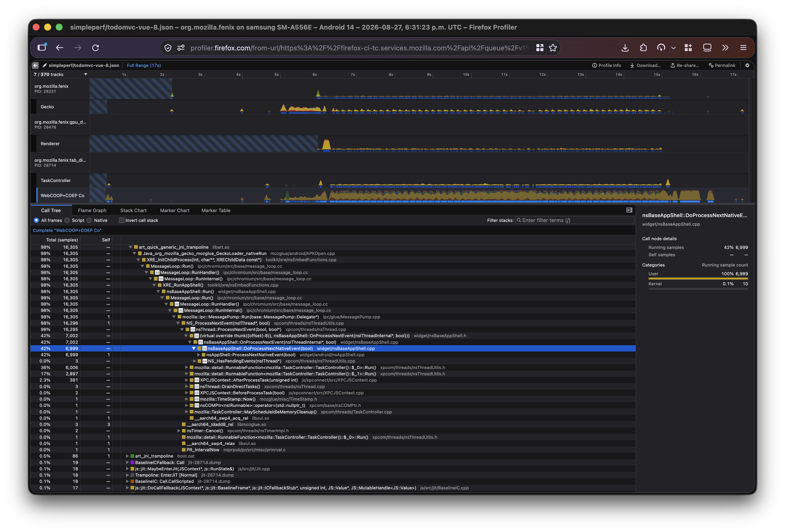
Task: Switch to the Marker Table tab
Action: click(x=216, y=210)
